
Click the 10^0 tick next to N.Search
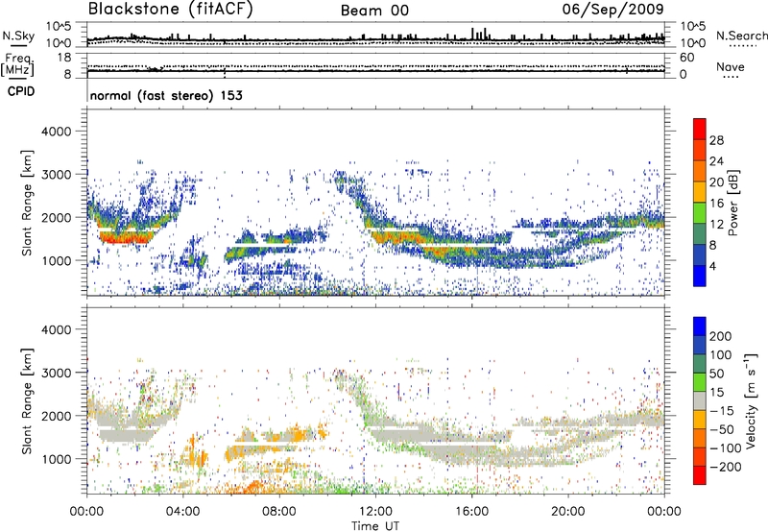point(693,43)
